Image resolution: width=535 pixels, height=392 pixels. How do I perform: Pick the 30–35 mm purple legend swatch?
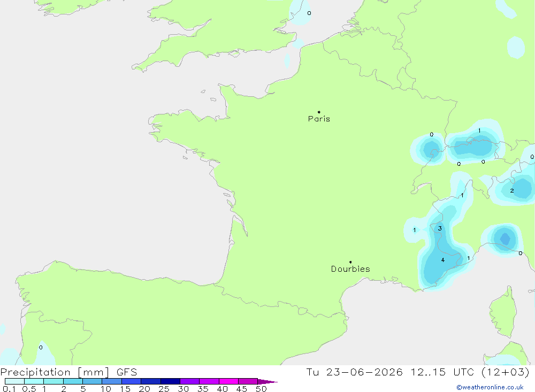(x=189, y=381)
